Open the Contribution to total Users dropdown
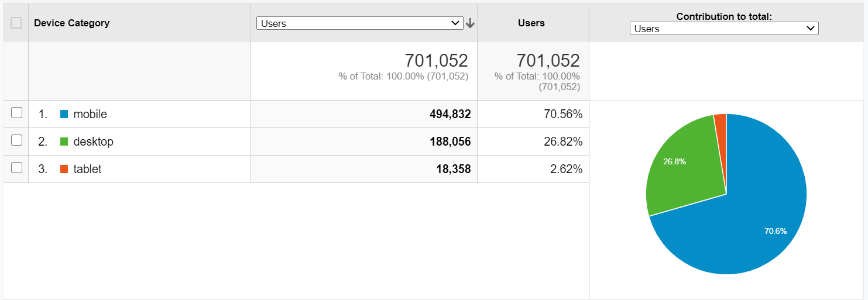868x300 pixels. [724, 29]
